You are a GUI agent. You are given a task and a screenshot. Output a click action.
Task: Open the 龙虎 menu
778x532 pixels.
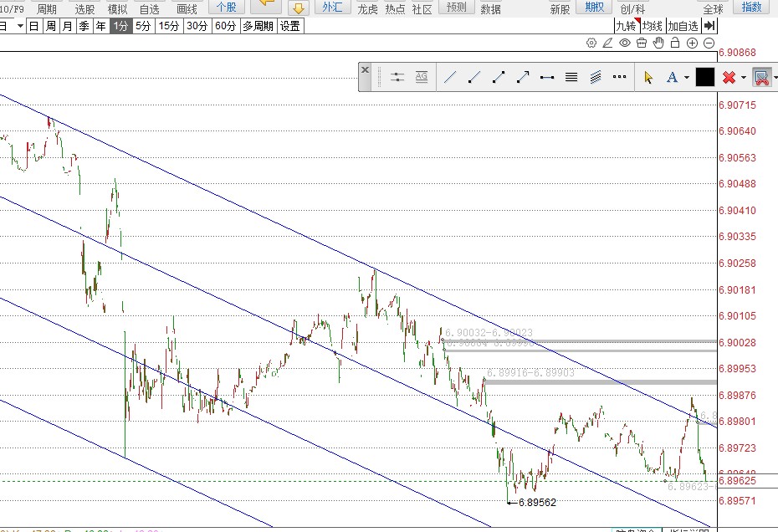click(367, 9)
